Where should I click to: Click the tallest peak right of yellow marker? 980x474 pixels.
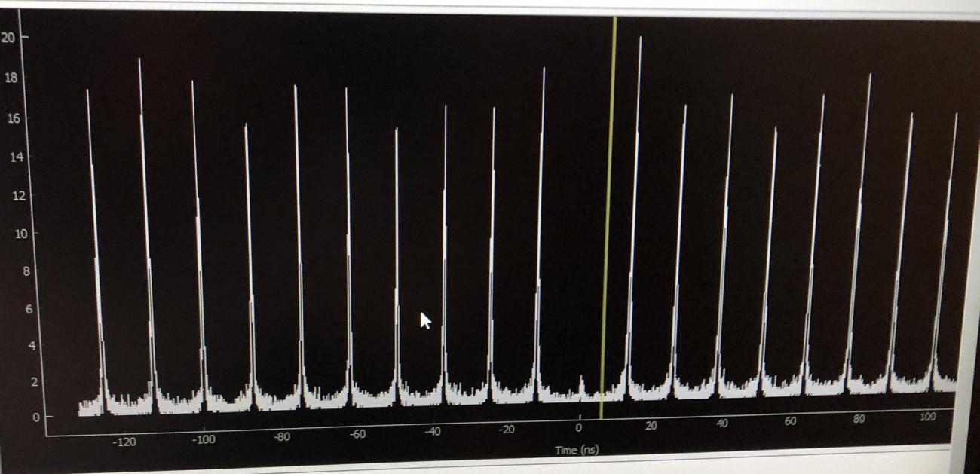640,39
